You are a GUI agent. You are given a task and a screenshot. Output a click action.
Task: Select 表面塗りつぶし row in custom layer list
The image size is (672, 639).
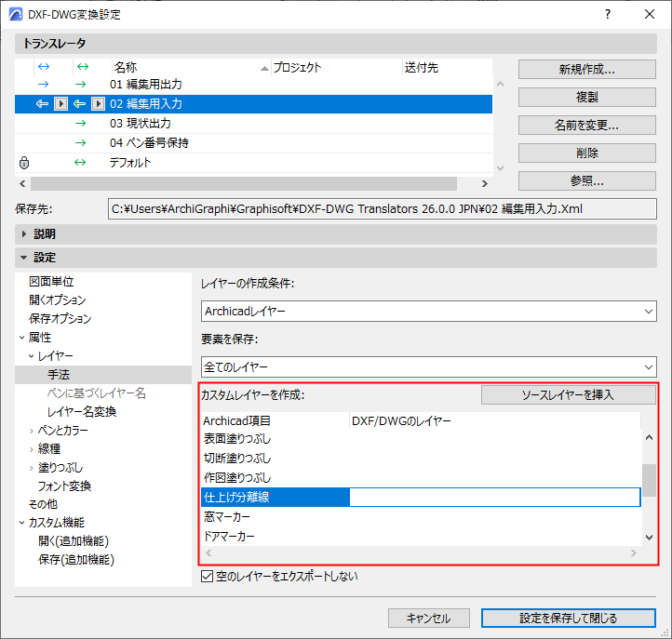coord(421,439)
